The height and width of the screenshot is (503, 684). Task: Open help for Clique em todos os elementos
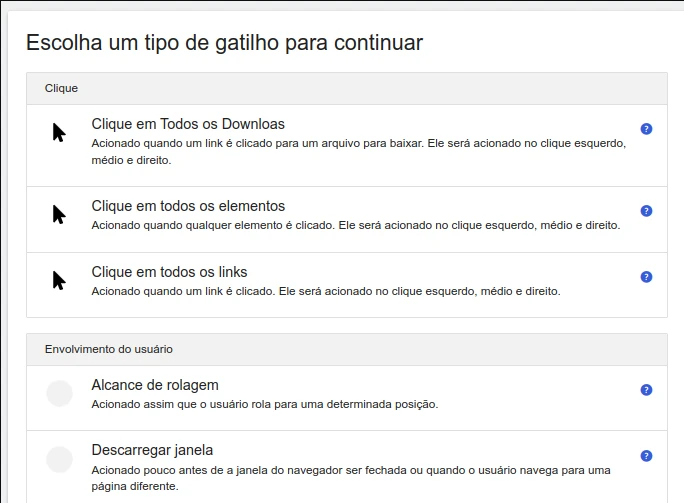[646, 211]
